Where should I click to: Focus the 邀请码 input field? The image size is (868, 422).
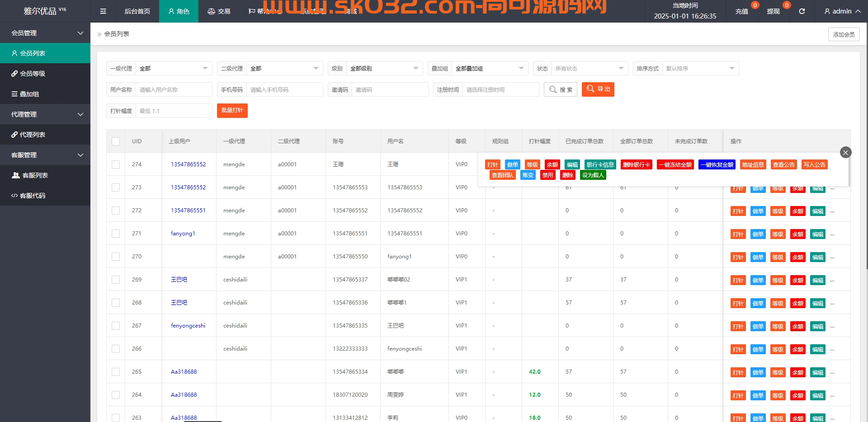point(390,89)
